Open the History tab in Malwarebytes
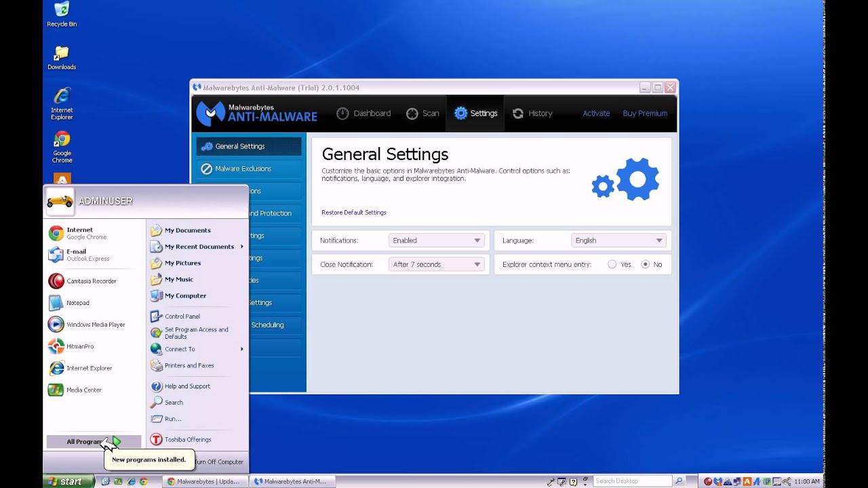The image size is (868, 488). tap(532, 113)
